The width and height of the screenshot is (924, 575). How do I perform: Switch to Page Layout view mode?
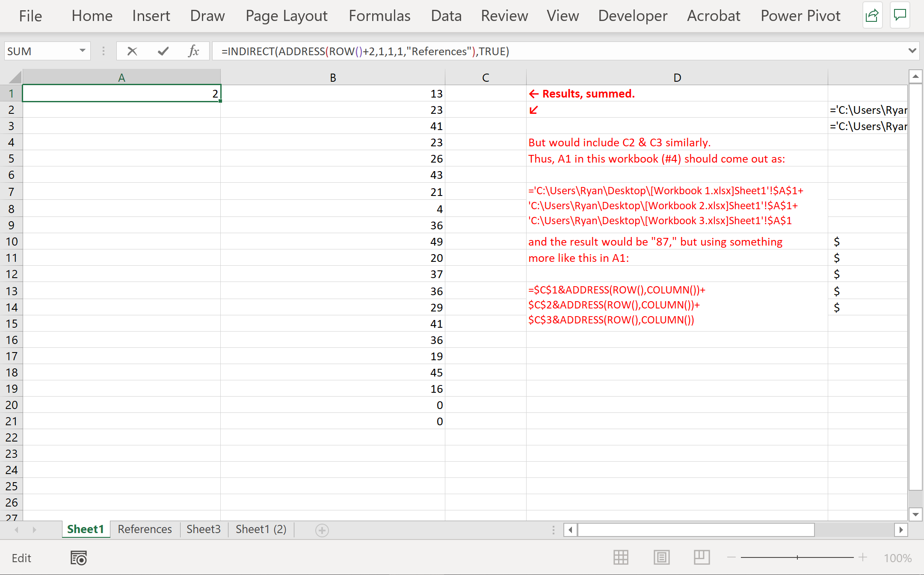pos(661,557)
